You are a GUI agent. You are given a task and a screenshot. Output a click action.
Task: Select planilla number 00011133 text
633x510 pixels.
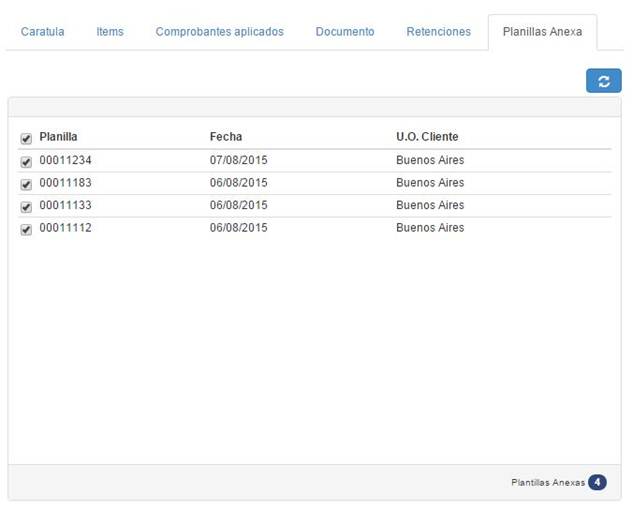pyautogui.click(x=65, y=205)
